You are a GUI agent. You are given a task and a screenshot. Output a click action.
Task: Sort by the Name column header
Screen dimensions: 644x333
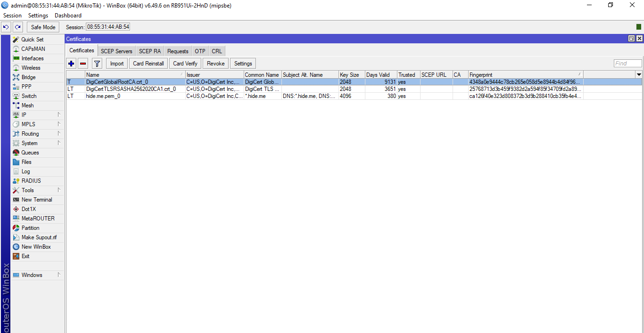(135, 74)
